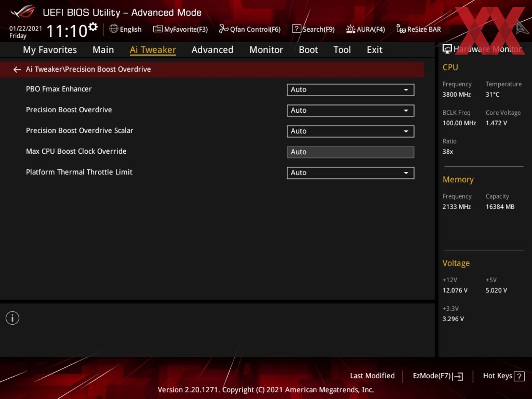
Task: Open time settings via the gear icon
Action: point(93,27)
